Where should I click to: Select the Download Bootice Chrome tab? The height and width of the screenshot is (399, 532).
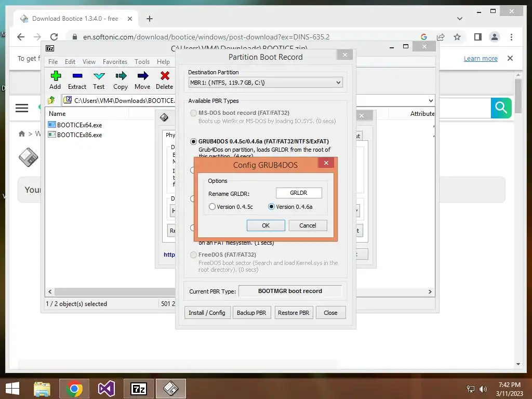[76, 19]
